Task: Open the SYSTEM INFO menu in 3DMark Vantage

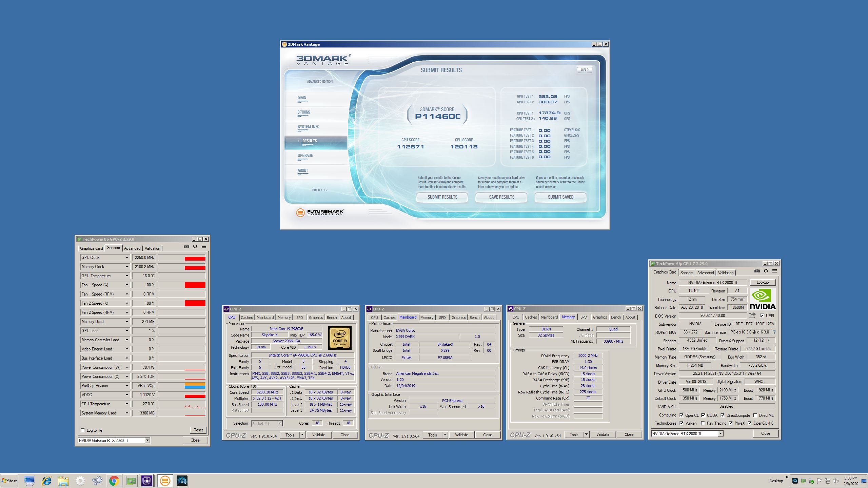Action: tap(308, 127)
